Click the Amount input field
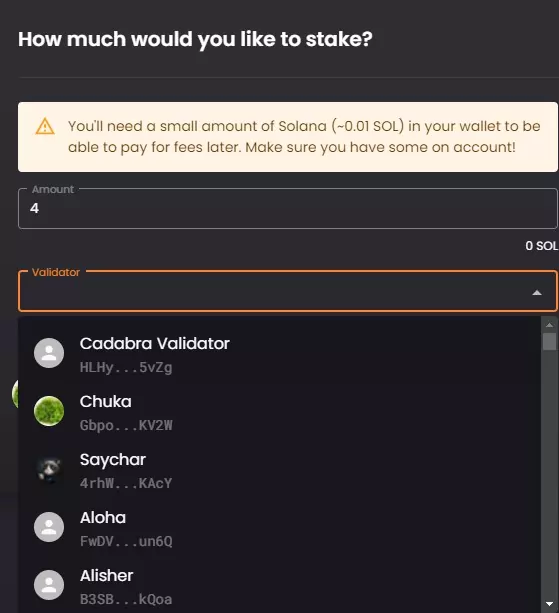Screen dimensions: 559x613 tap(288, 208)
